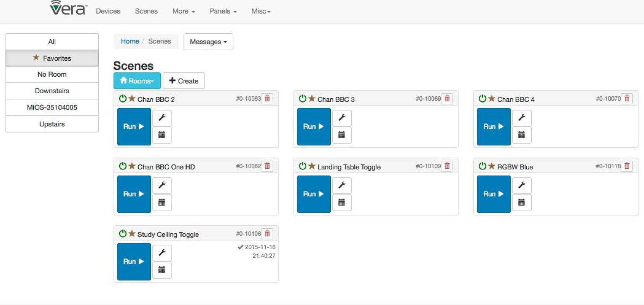The width and height of the screenshot is (644, 305).
Task: Run the Chan BBC One HD scene
Action: pos(134,194)
